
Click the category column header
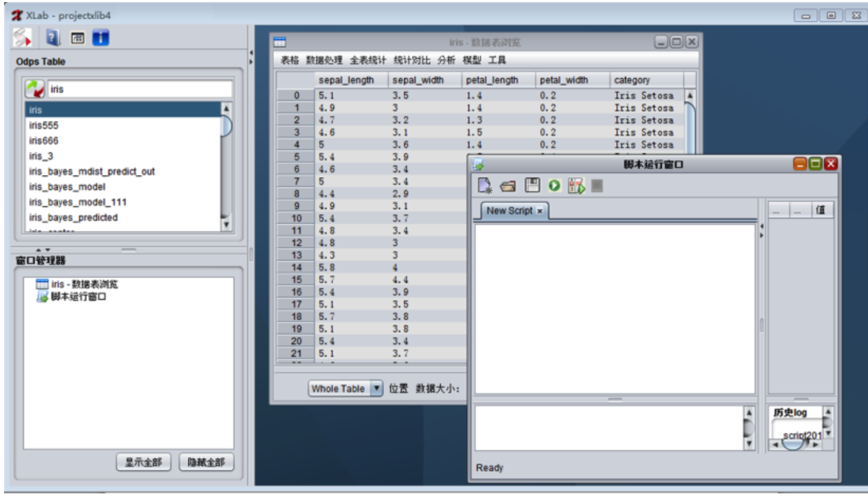pos(646,80)
